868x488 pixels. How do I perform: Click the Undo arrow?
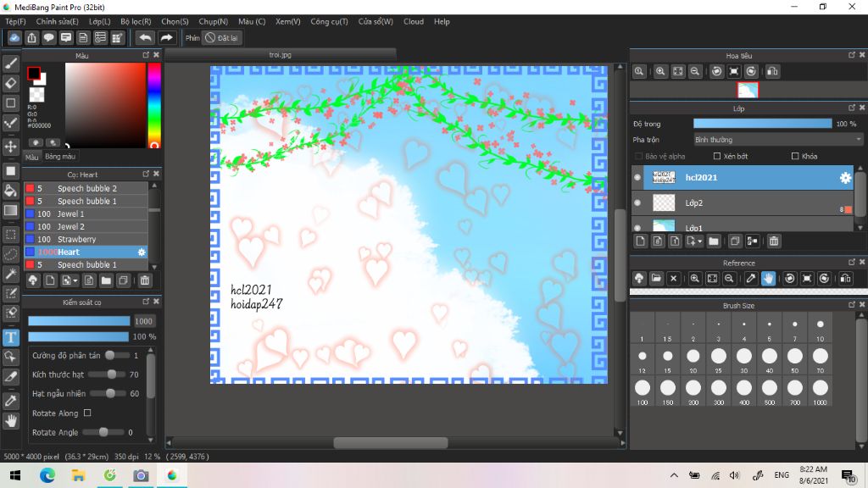coord(145,37)
